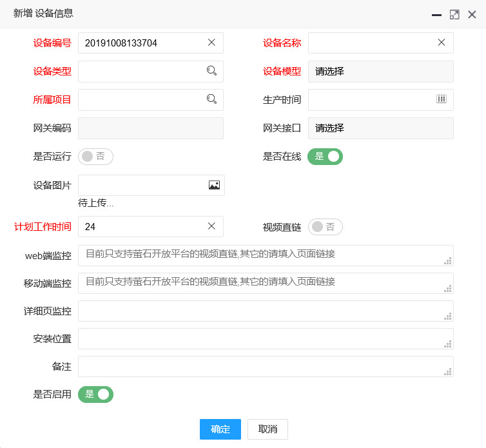The image size is (486, 448).
Task: Click the 详细页监控 text area
Action: tap(266, 311)
